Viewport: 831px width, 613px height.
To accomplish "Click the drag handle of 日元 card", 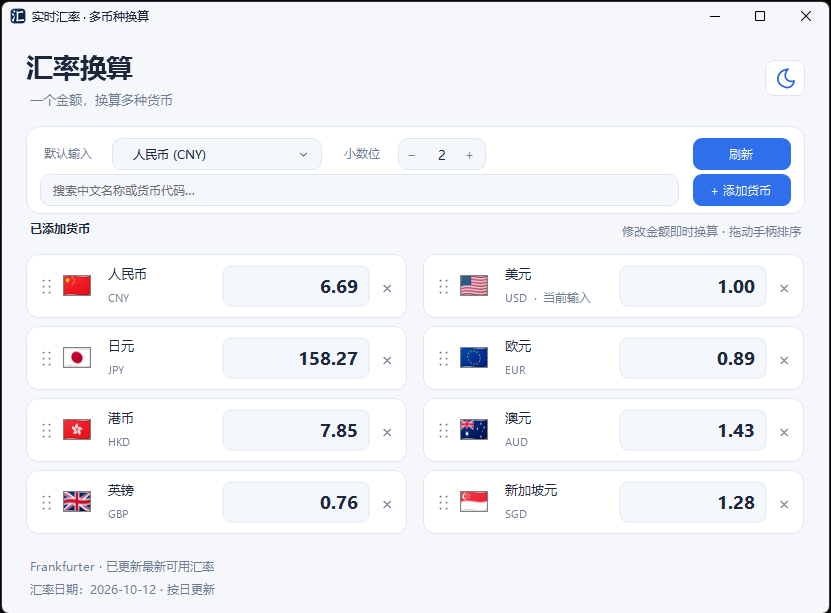I will pyautogui.click(x=47, y=359).
